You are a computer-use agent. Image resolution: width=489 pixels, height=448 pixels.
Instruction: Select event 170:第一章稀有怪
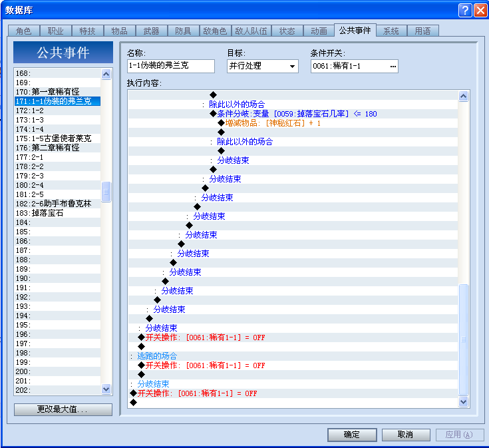pos(57,92)
